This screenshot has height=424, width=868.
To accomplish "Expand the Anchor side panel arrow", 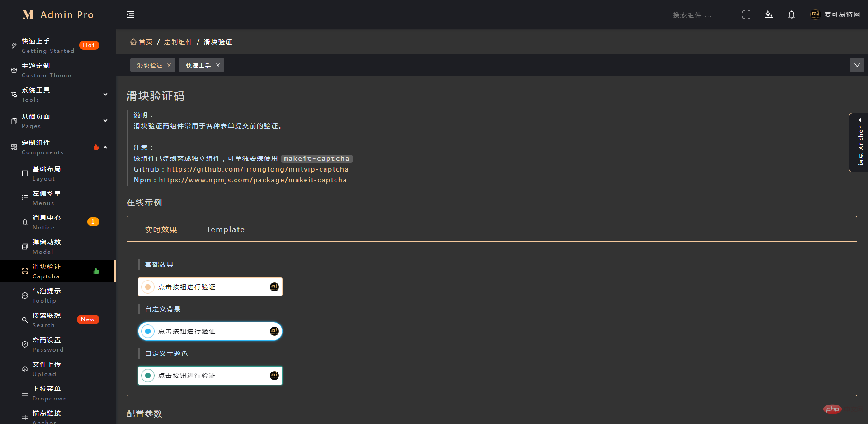I will (860, 120).
